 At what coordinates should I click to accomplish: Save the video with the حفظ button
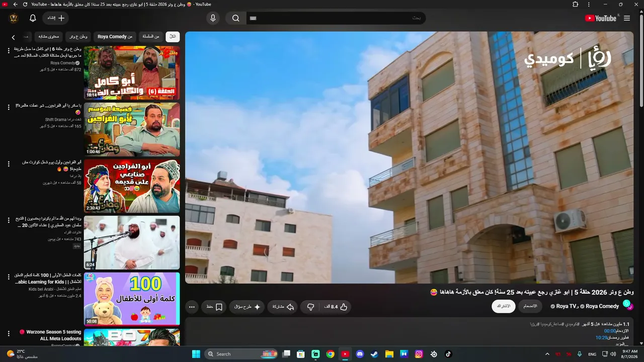coord(214,307)
